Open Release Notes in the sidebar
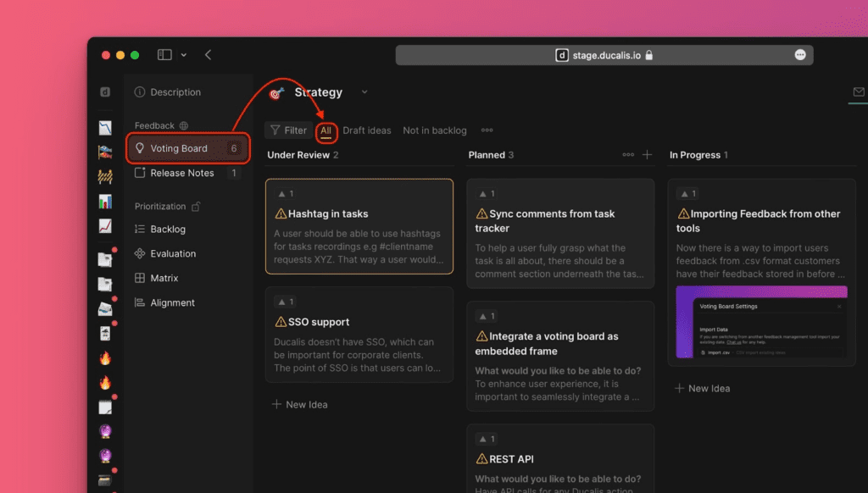The height and width of the screenshot is (493, 868). (181, 173)
